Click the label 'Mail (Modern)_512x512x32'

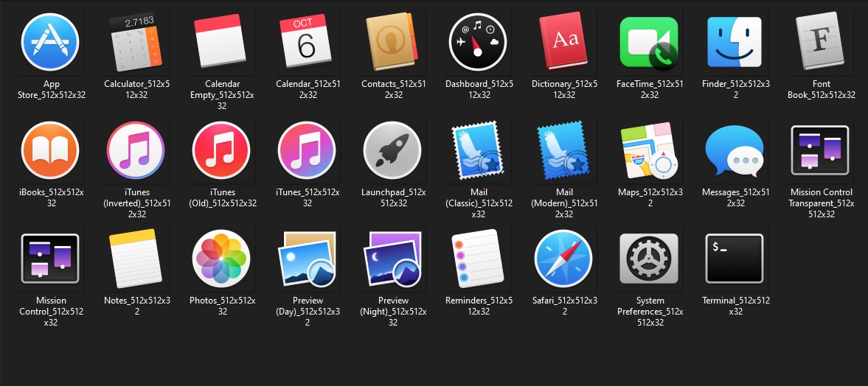(x=564, y=203)
